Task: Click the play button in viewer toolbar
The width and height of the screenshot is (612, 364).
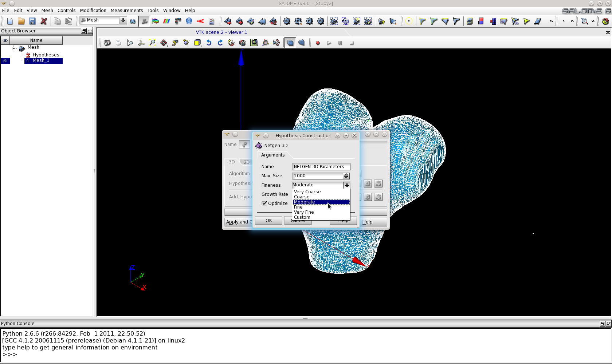Action: point(329,43)
